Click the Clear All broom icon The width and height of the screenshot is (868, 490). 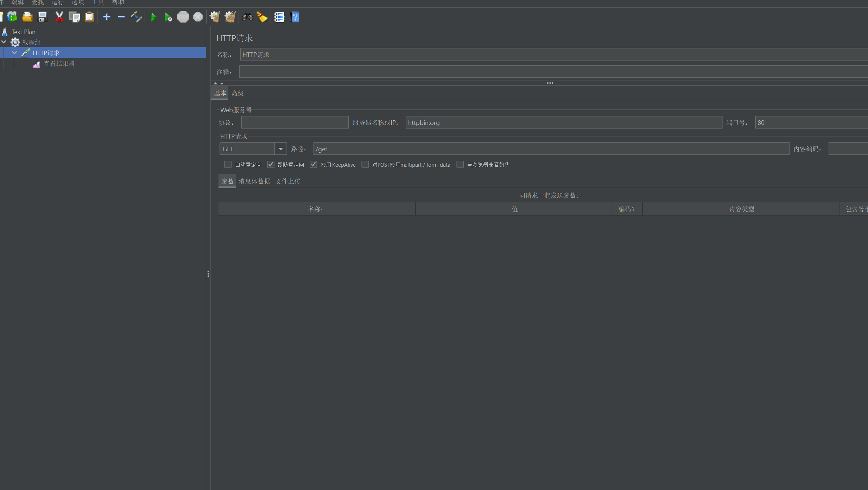[x=230, y=17]
